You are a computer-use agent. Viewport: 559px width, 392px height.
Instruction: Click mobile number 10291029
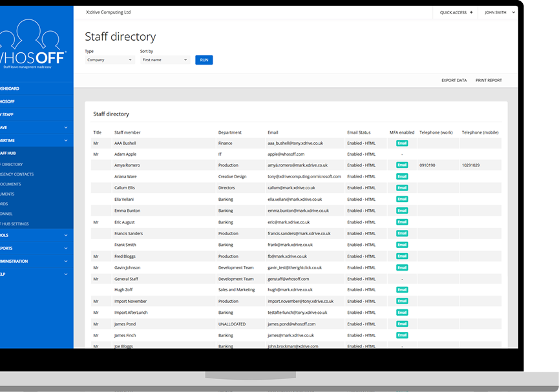click(470, 165)
